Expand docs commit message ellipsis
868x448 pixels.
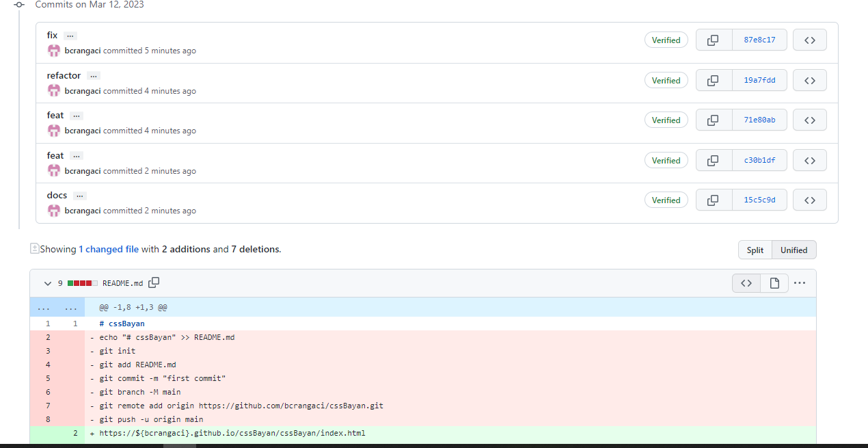tap(80, 196)
